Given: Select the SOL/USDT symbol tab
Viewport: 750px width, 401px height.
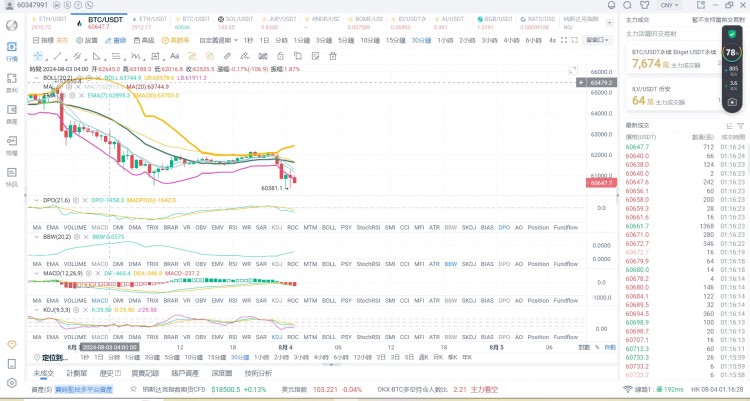Looking at the screenshot, I should pyautogui.click(x=235, y=22).
